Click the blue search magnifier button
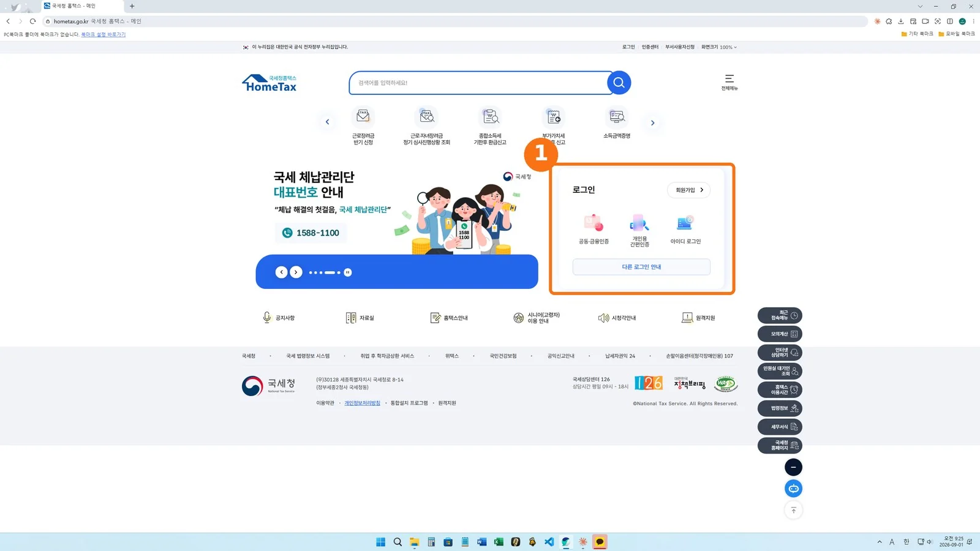Image resolution: width=980 pixels, height=551 pixels. (619, 83)
